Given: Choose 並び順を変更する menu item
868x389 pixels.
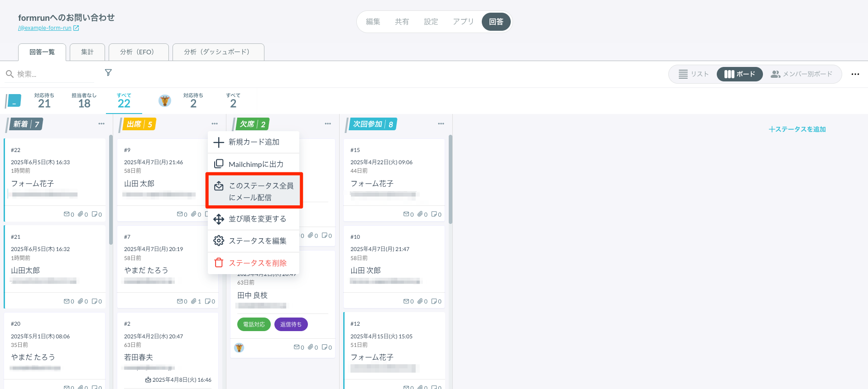Looking at the screenshot, I should pyautogui.click(x=254, y=219).
